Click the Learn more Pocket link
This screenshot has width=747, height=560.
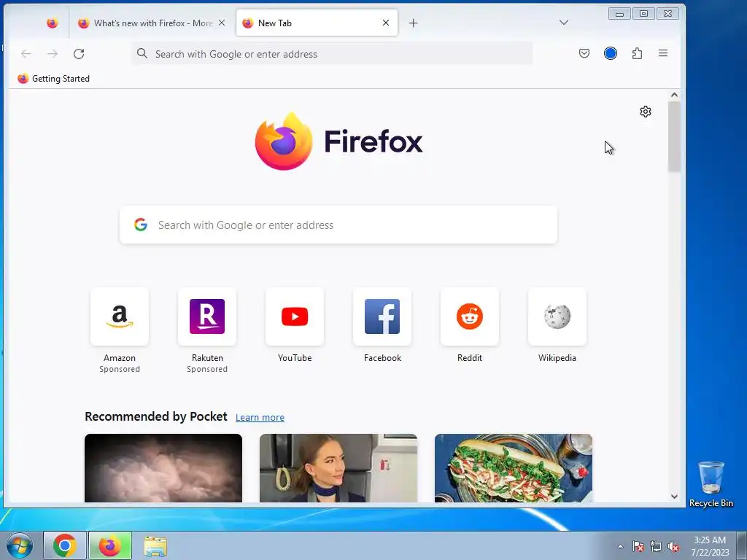click(x=260, y=418)
